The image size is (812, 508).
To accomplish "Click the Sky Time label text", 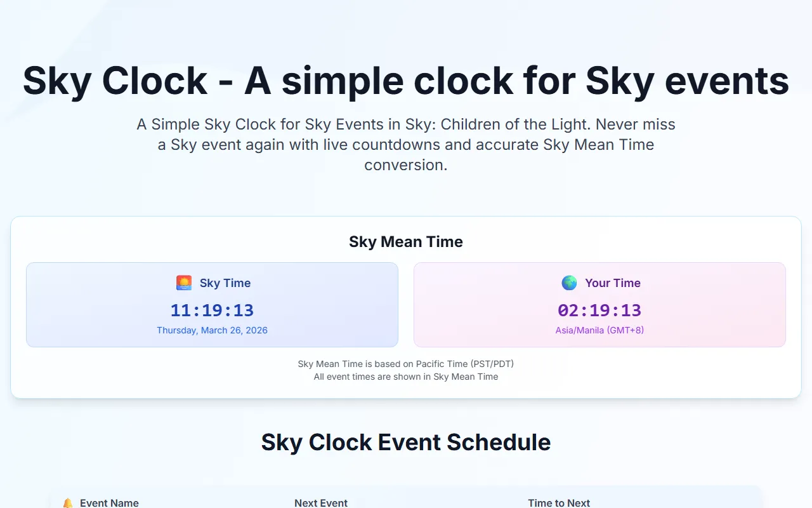I will tap(225, 283).
